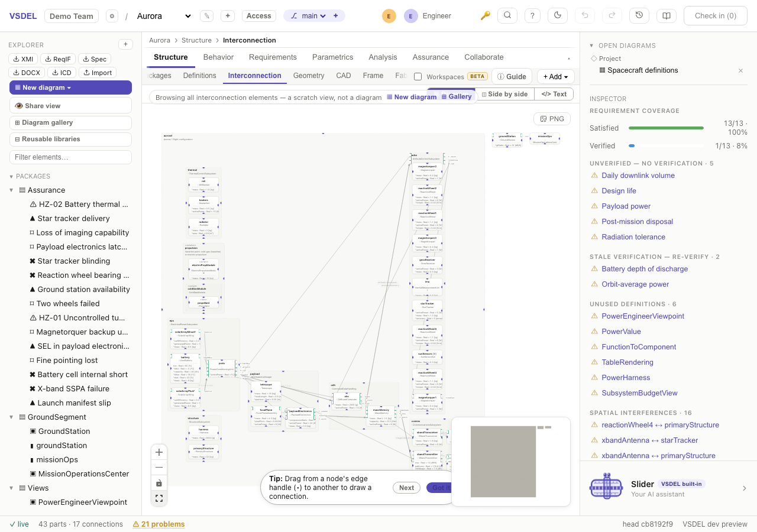Screen dimensions: 757x532
Task: Enable the Workspaces checkbox
Action: pyautogui.click(x=418, y=76)
